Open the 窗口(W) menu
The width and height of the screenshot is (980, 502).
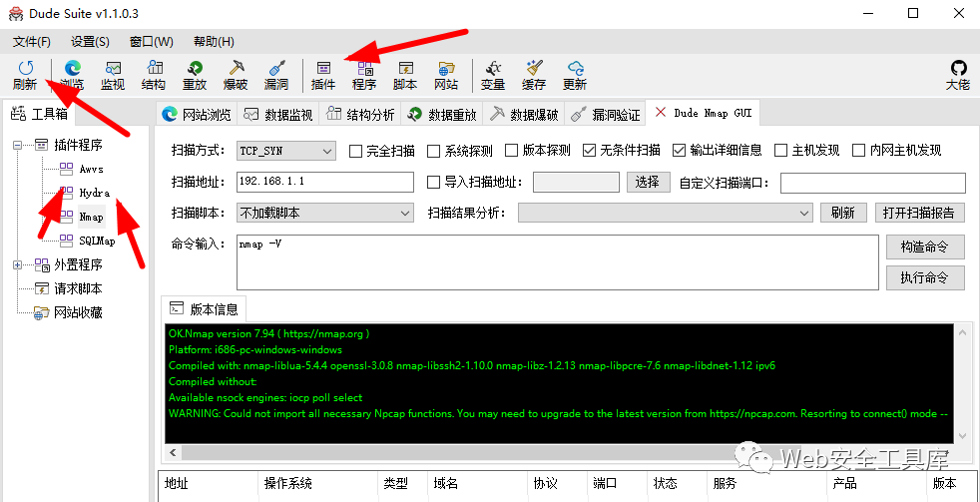(152, 42)
